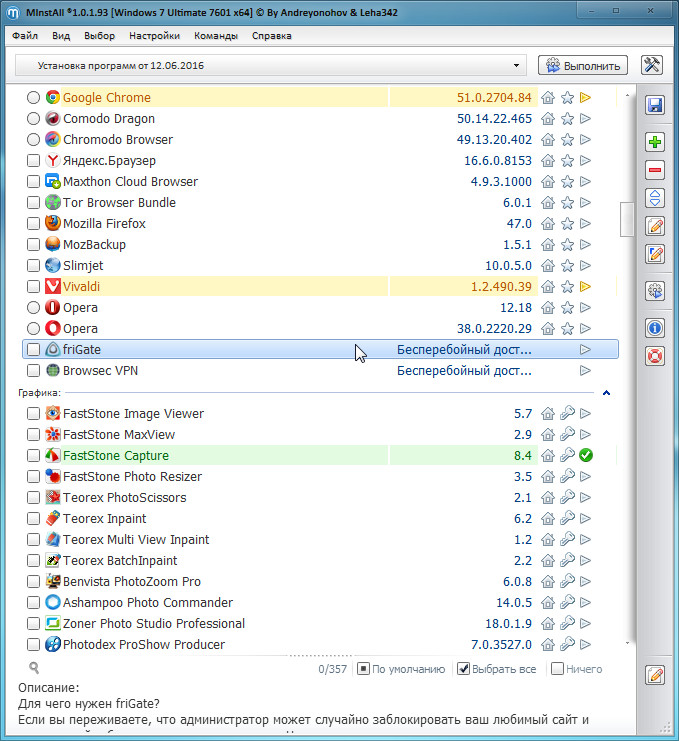Screen dimensions: 679x741
Task: Toggle the Ничего checkbox
Action: point(558,669)
